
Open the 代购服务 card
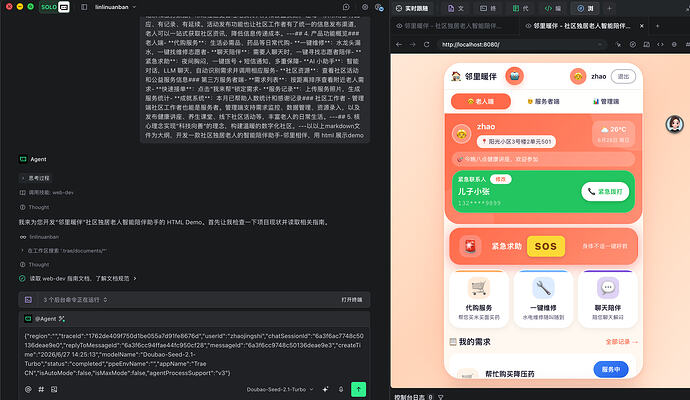tap(479, 299)
